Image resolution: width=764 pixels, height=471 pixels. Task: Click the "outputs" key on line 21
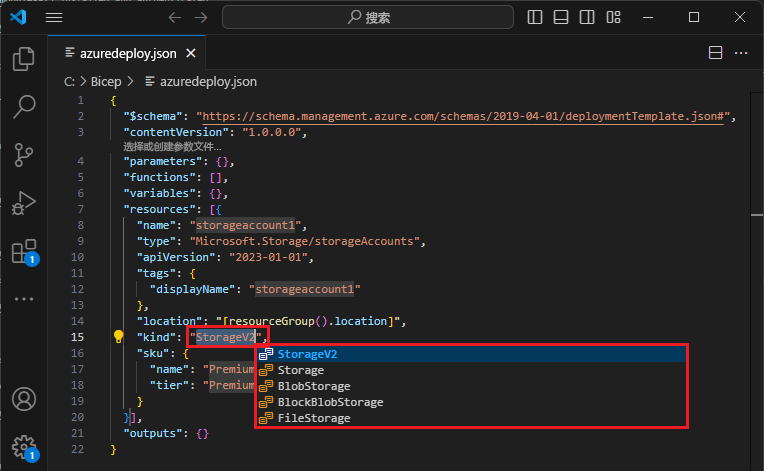click(x=156, y=433)
